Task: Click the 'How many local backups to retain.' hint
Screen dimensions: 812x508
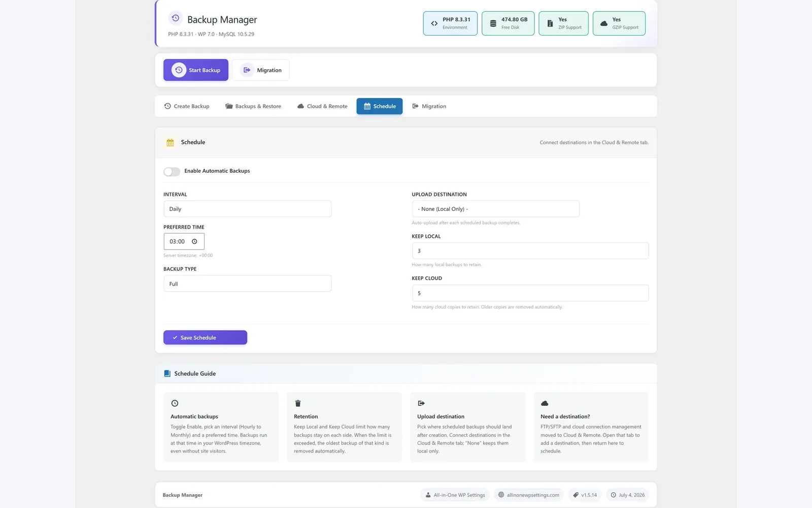Action: click(447, 265)
